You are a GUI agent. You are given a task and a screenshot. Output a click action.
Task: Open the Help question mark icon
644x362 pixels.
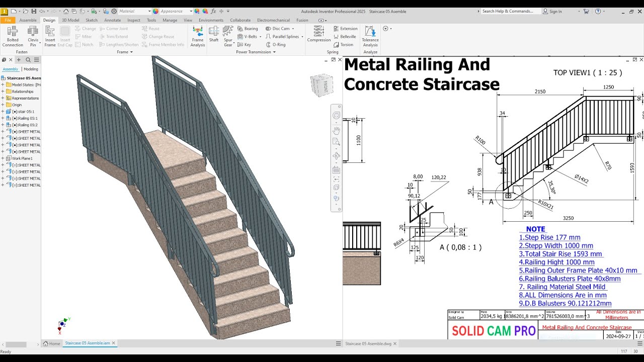pyautogui.click(x=598, y=11)
